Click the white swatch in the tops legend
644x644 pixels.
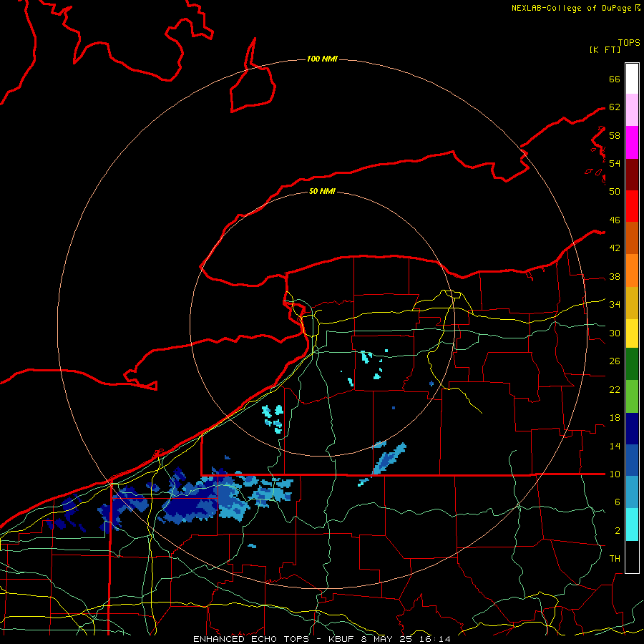(632, 79)
